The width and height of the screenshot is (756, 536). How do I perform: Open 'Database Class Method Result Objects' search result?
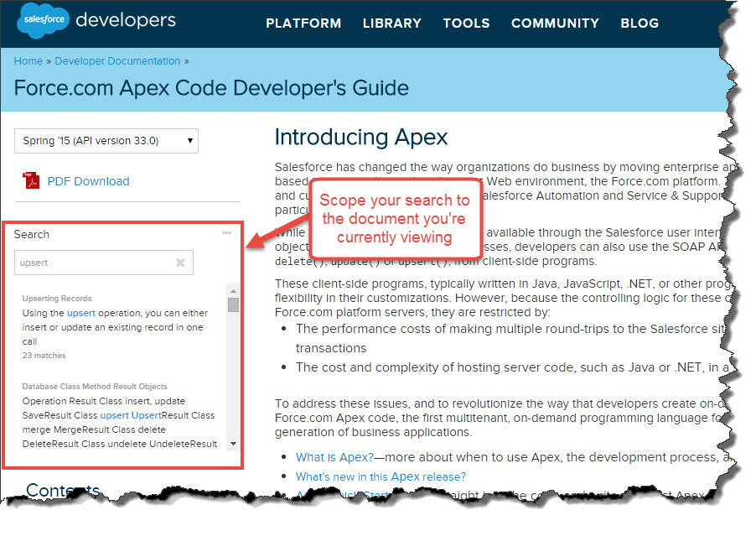pyautogui.click(x=95, y=387)
